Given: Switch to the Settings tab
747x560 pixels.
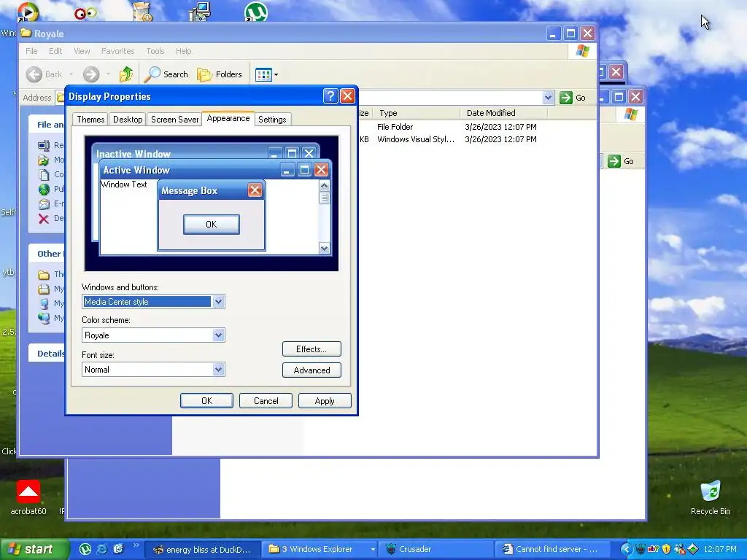Looking at the screenshot, I should (x=272, y=120).
